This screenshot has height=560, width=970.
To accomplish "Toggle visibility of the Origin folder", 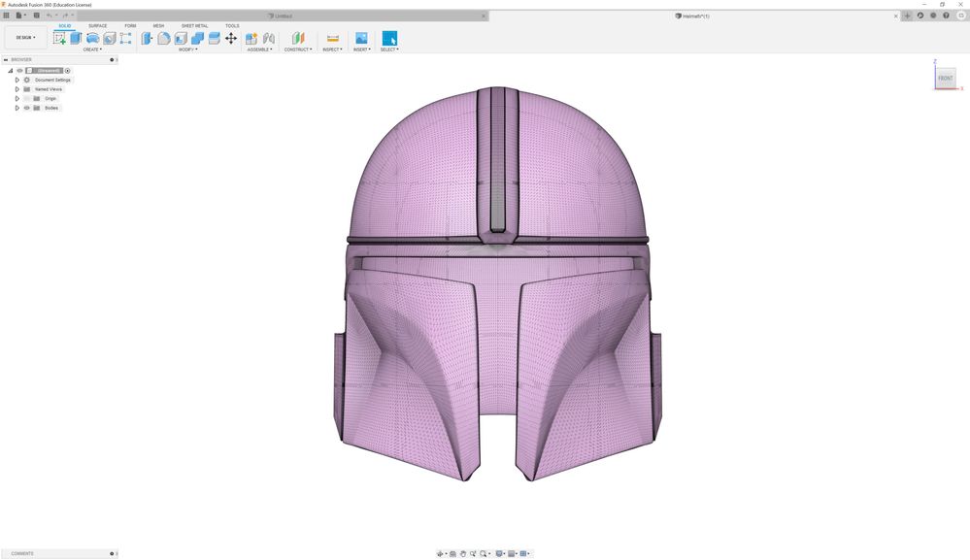I will tap(26, 98).
